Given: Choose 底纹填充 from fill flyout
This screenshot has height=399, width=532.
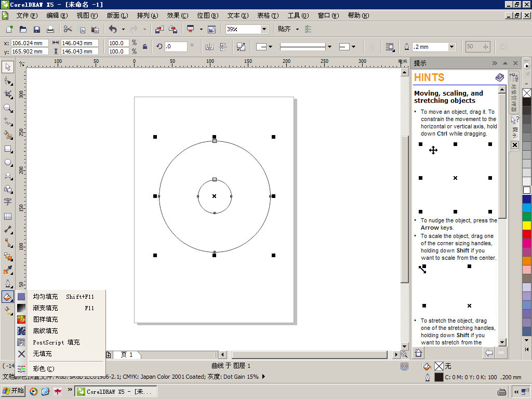Looking at the screenshot, I should [60, 331].
